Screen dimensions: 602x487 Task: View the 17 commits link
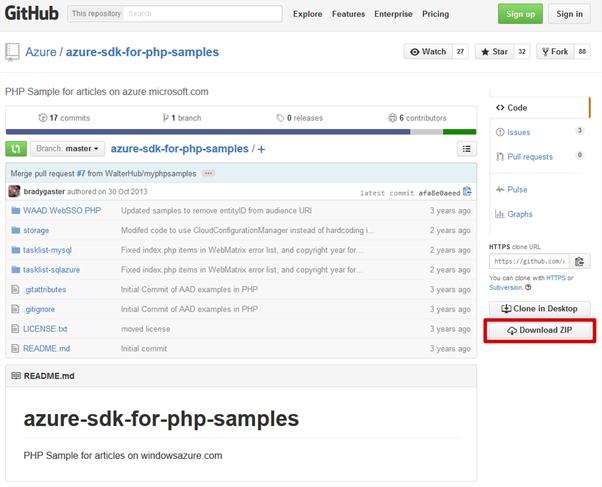[64, 118]
